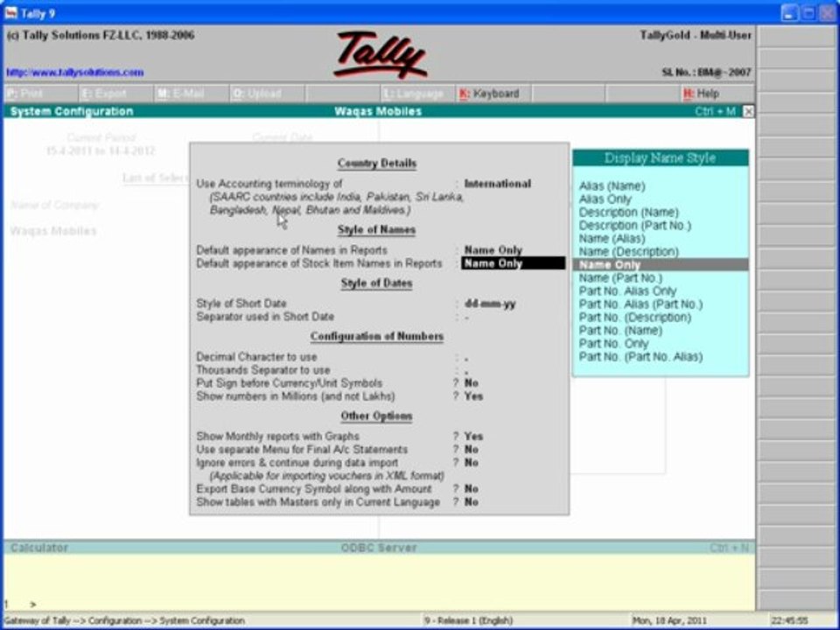Click the SL No. serial number text

coord(707,72)
